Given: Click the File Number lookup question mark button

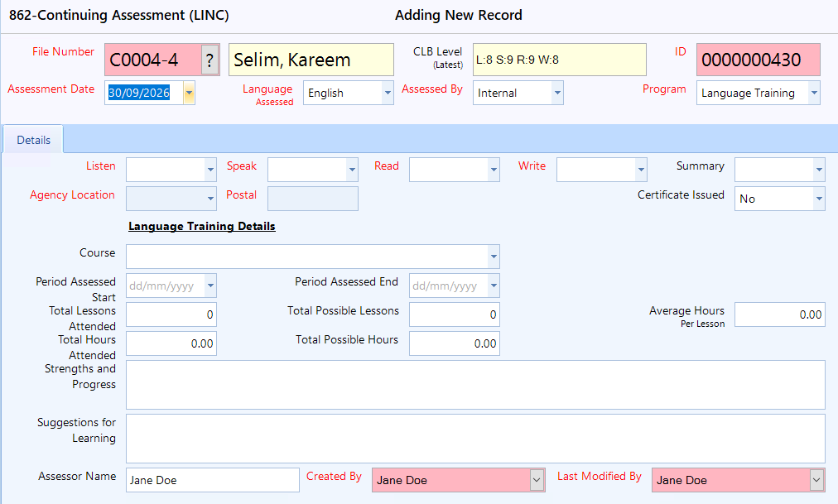Looking at the screenshot, I should [x=210, y=60].
